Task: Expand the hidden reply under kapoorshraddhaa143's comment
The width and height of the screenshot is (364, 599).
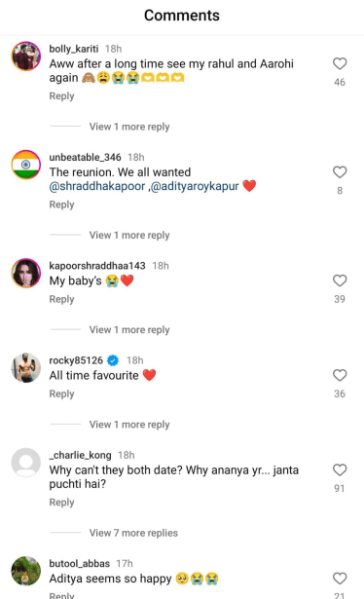Action: tap(129, 329)
